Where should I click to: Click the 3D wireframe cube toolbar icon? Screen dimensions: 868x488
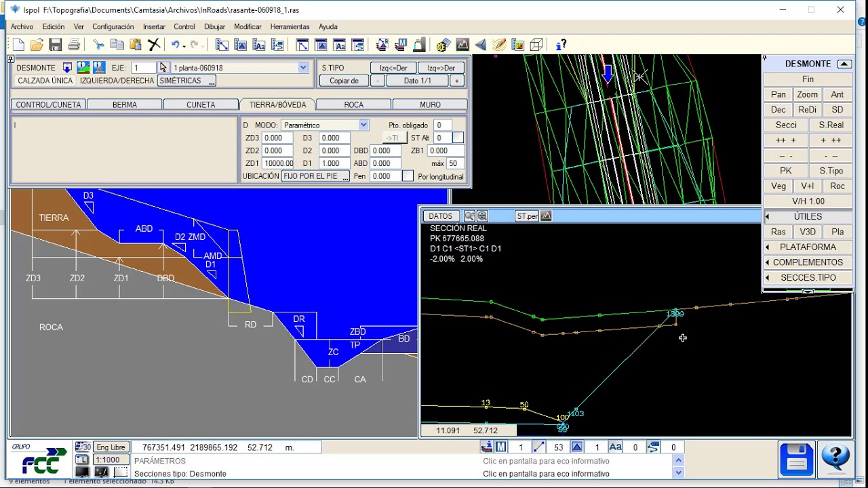point(536,45)
